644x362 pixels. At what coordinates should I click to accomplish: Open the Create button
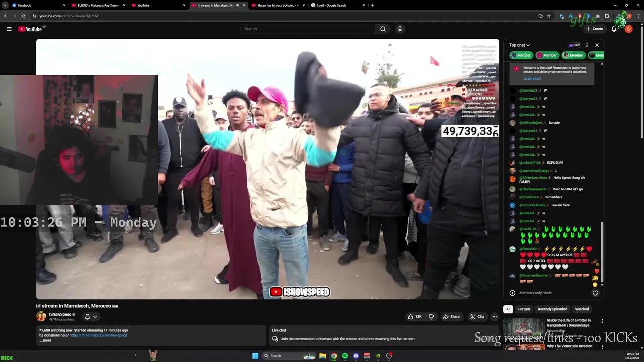(x=594, y=29)
